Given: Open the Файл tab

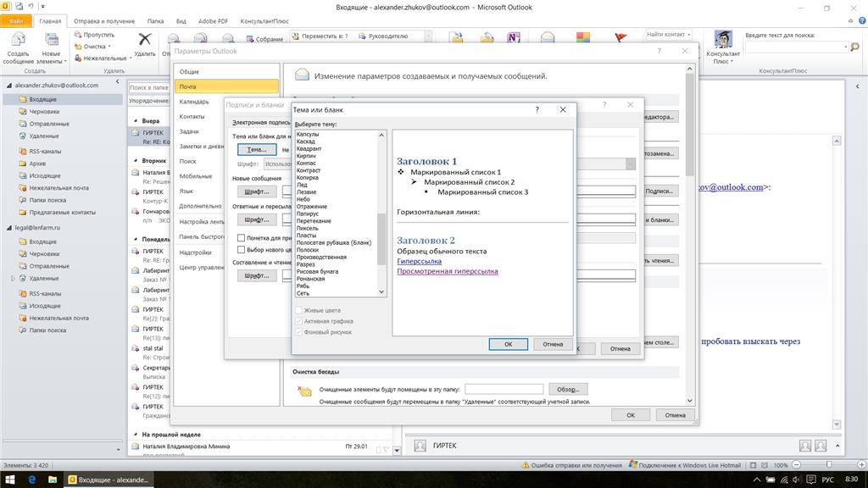Looking at the screenshot, I should pyautogui.click(x=16, y=21).
